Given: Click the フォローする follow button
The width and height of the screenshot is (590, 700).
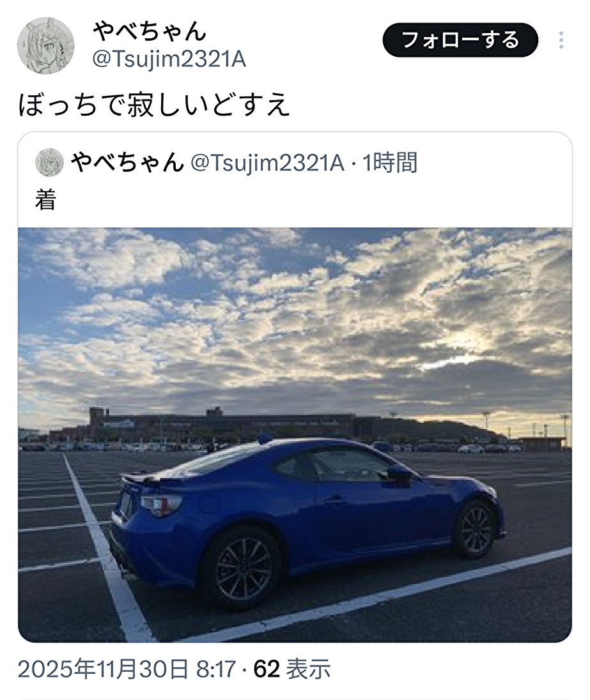Looking at the screenshot, I should click(x=460, y=40).
